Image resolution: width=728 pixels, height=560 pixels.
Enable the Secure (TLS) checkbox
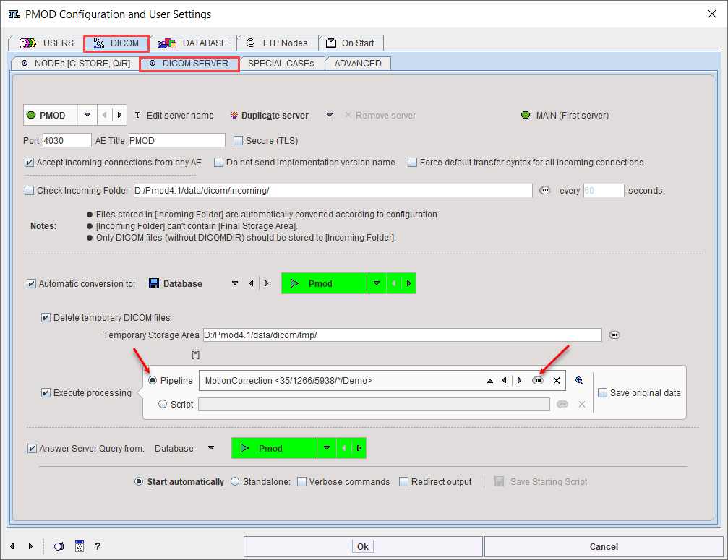click(238, 141)
